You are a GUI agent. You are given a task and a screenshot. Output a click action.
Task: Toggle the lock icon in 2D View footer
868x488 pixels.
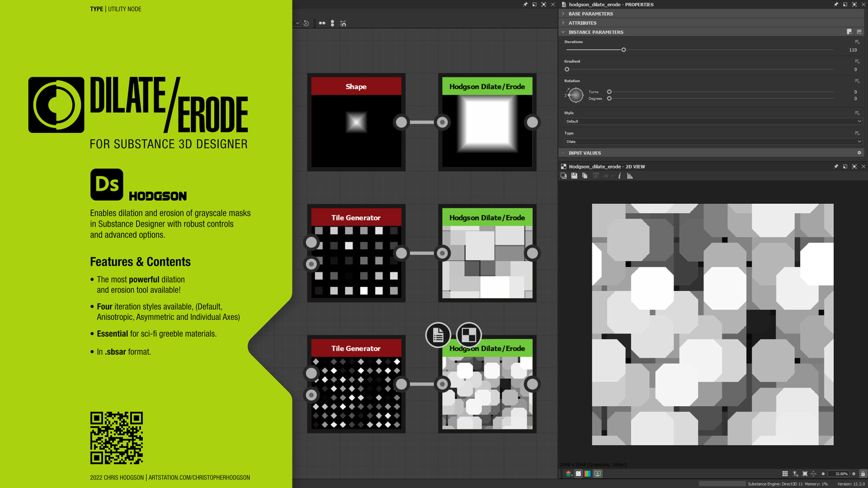pos(863,473)
